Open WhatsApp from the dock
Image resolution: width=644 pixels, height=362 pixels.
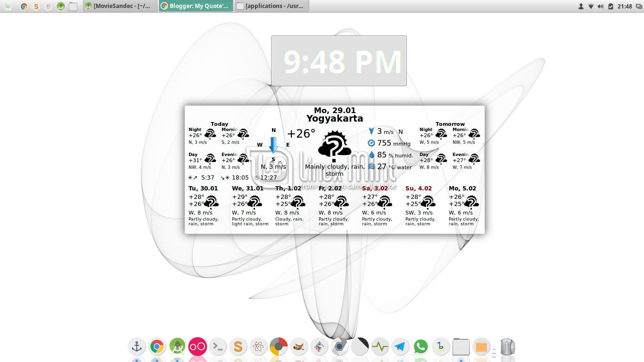pos(421,347)
